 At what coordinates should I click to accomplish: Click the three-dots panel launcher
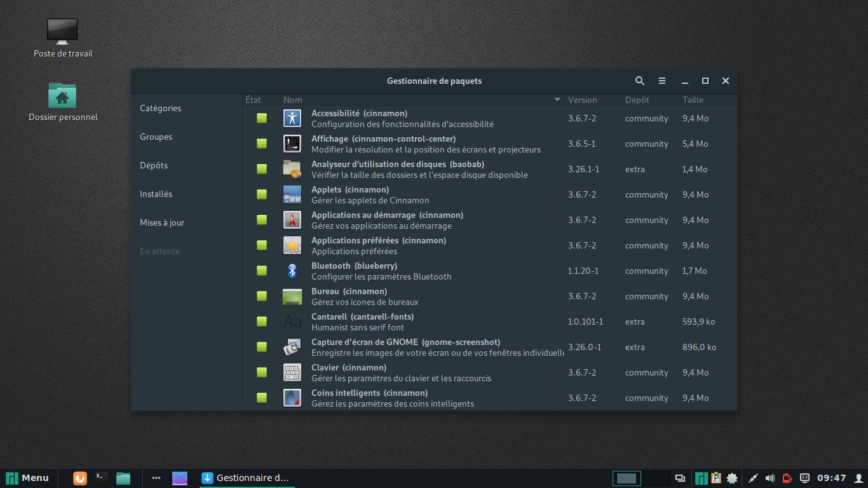coord(156,478)
